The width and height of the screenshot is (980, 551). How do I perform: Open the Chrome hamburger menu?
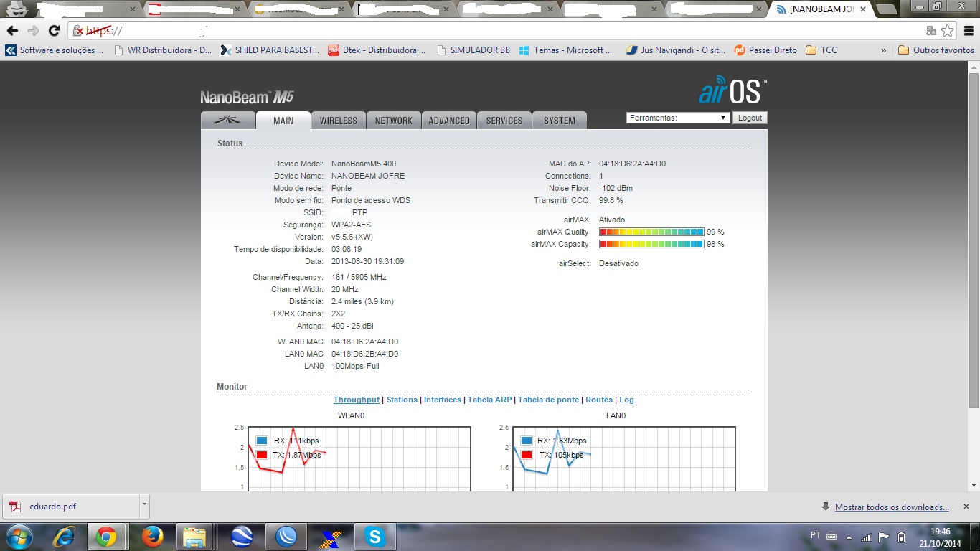coord(969,31)
